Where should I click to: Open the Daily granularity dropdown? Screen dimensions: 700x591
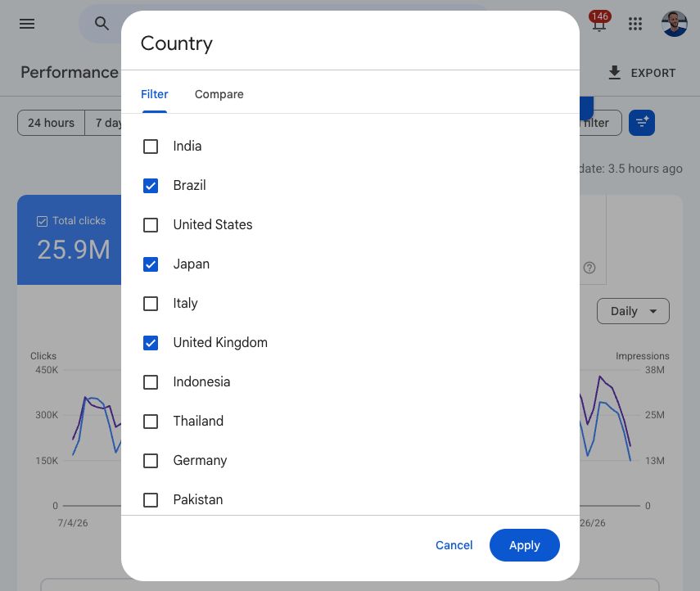tap(633, 311)
